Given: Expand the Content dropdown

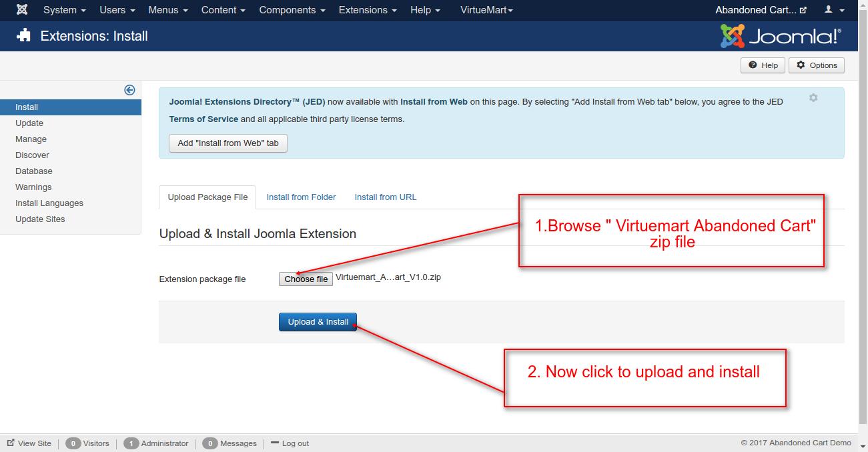Looking at the screenshot, I should [x=224, y=10].
